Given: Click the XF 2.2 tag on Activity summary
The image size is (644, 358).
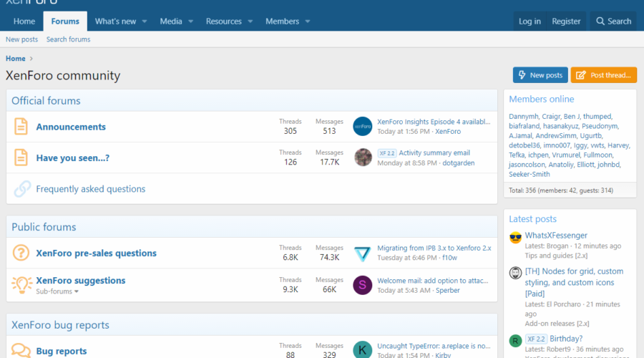Looking at the screenshot, I should 387,153.
